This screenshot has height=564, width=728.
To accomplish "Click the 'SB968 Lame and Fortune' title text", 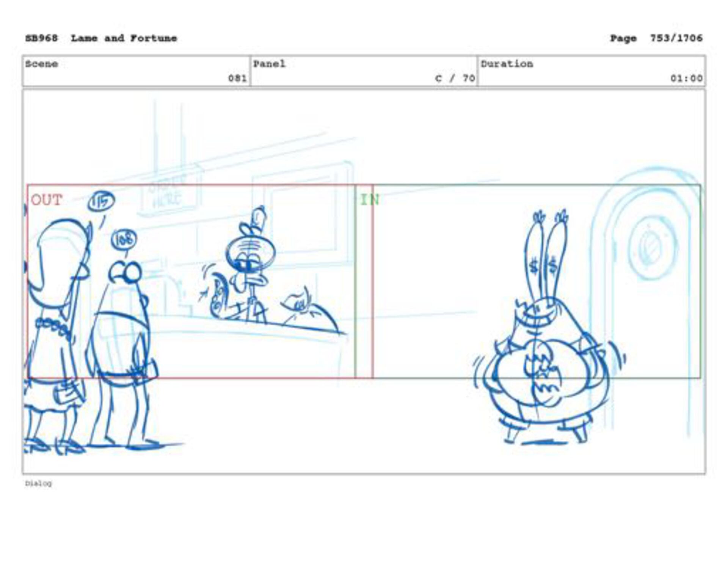I will point(101,38).
